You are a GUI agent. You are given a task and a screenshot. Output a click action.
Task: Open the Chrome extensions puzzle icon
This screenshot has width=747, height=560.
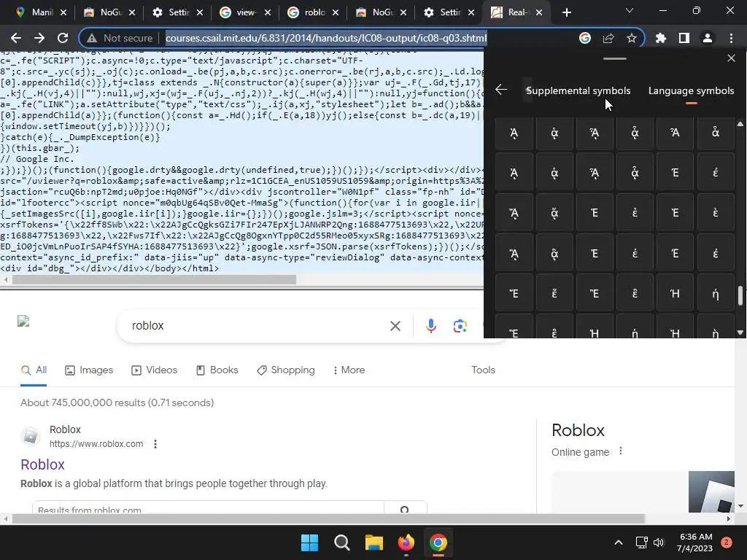(x=661, y=38)
